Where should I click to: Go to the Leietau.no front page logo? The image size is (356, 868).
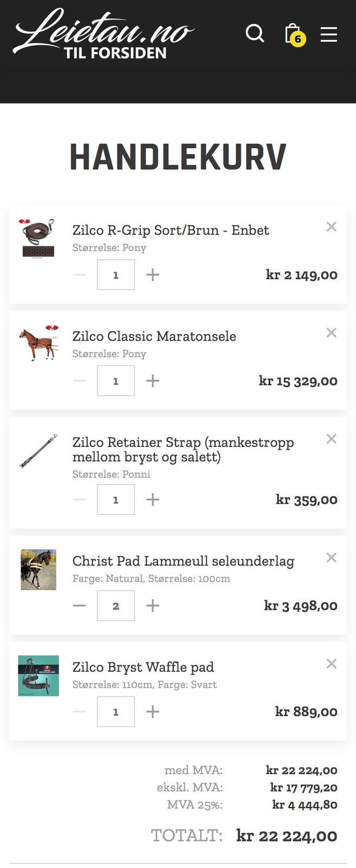[103, 34]
